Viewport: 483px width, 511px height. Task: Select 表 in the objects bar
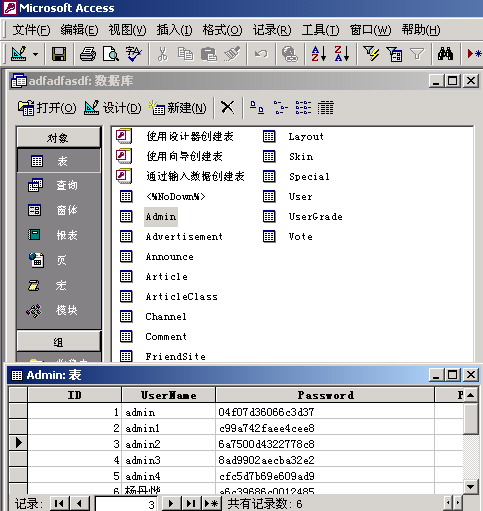(59, 161)
